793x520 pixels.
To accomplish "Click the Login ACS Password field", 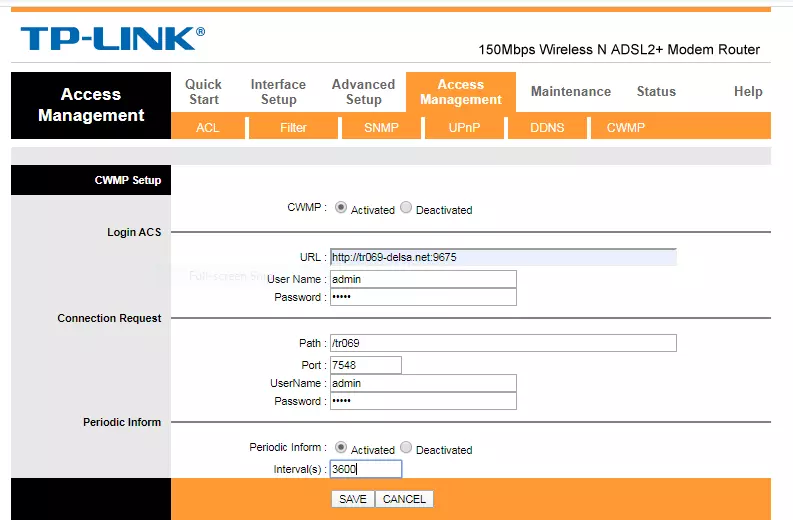I will point(423,297).
